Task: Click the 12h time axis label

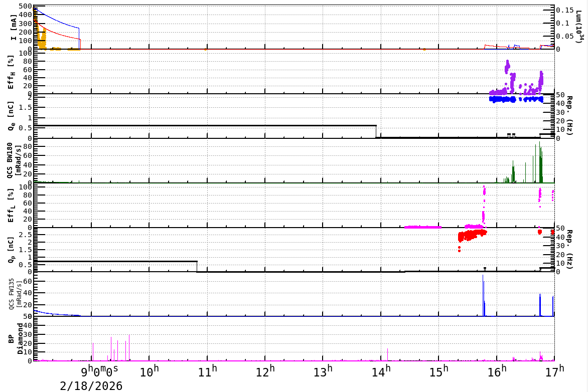Action: pyautogui.click(x=265, y=371)
